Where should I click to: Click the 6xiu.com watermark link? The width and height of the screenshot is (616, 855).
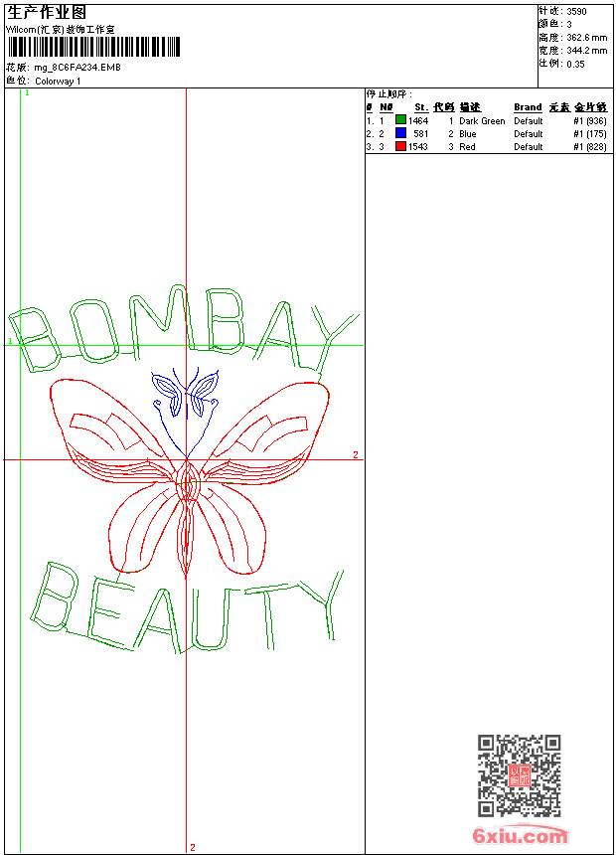pos(520,836)
